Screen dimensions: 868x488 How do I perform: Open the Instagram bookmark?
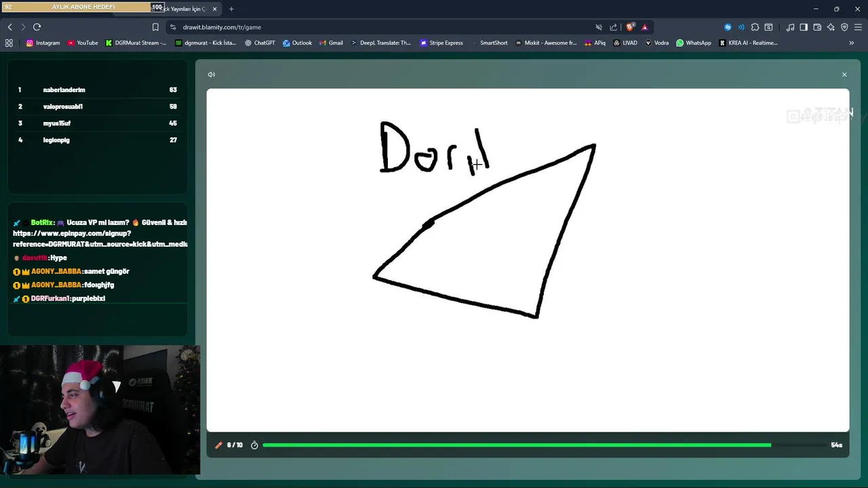point(43,43)
